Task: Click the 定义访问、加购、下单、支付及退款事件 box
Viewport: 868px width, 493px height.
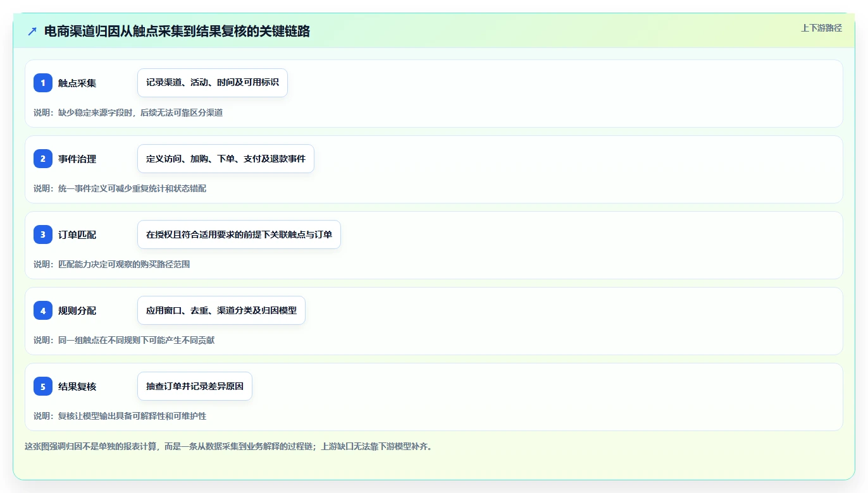Action: click(226, 159)
